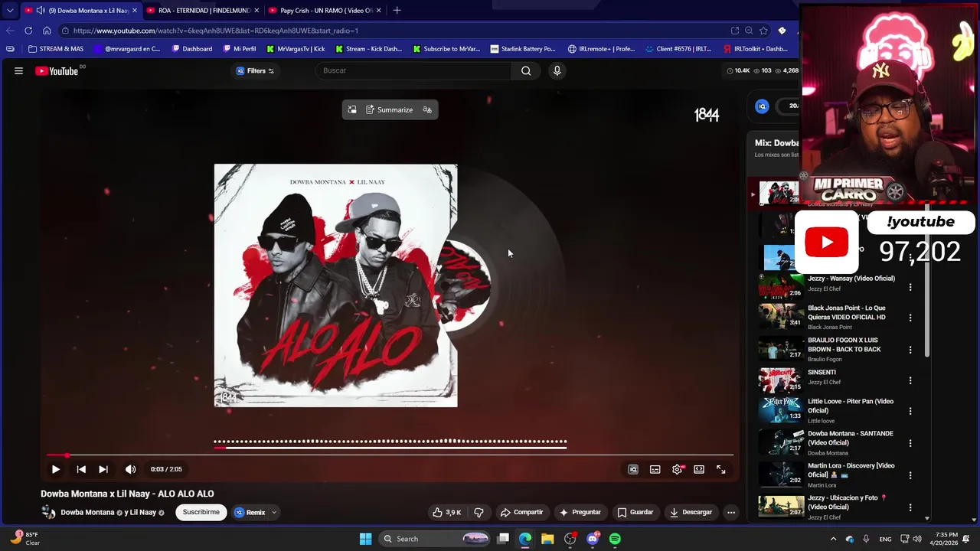Toggle subtitles in the player

(655, 469)
